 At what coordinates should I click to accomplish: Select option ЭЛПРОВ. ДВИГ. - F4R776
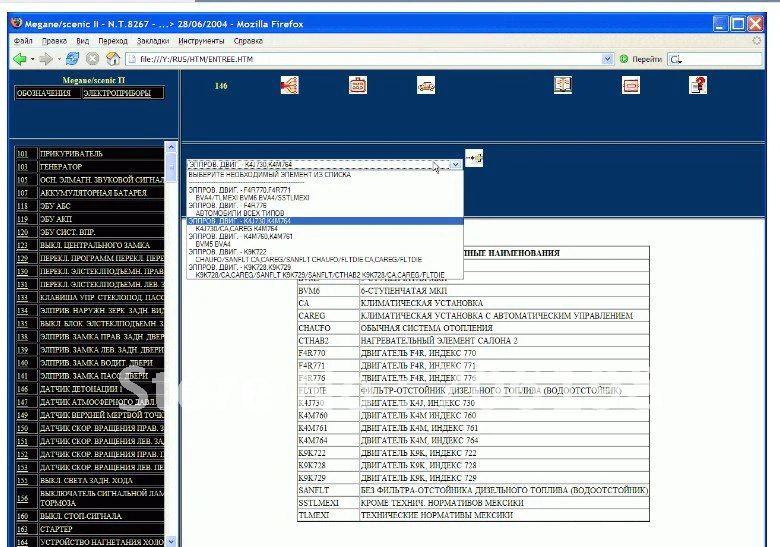tap(325, 205)
